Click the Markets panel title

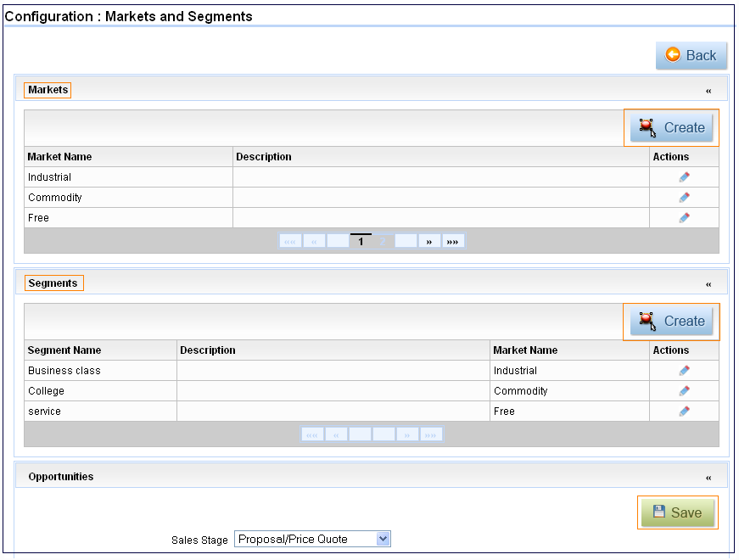tap(48, 90)
